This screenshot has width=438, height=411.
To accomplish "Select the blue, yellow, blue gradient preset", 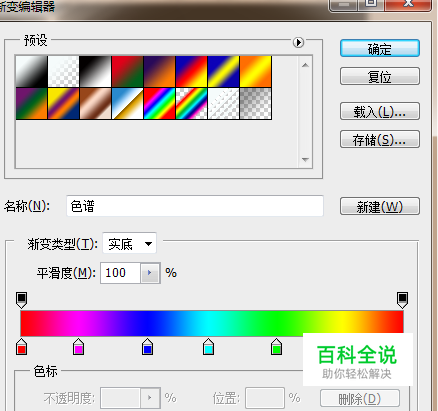I will click(224, 71).
